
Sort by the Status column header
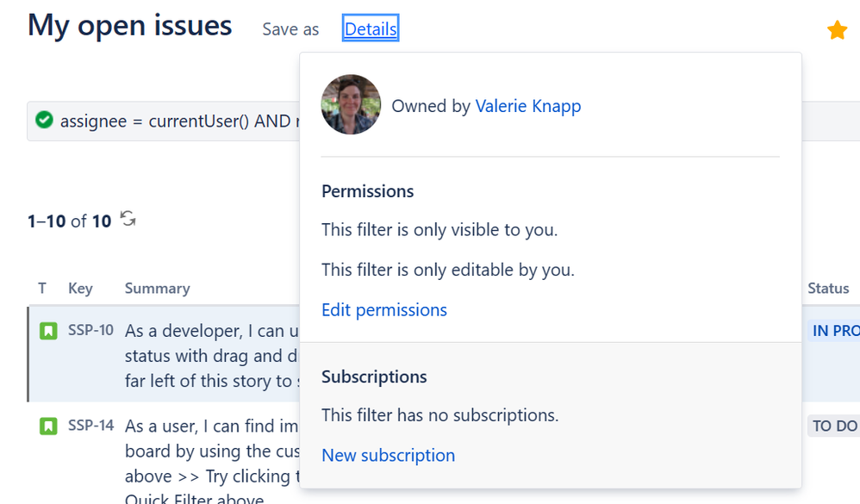(828, 289)
